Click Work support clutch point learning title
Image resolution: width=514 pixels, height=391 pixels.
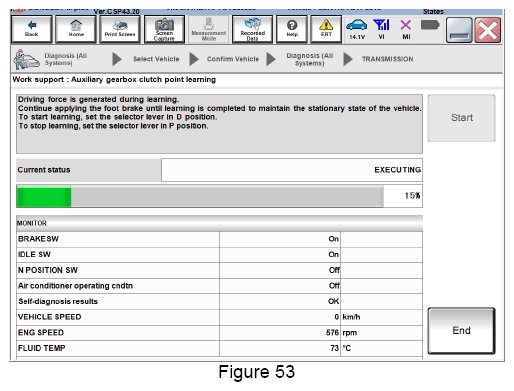pos(114,80)
